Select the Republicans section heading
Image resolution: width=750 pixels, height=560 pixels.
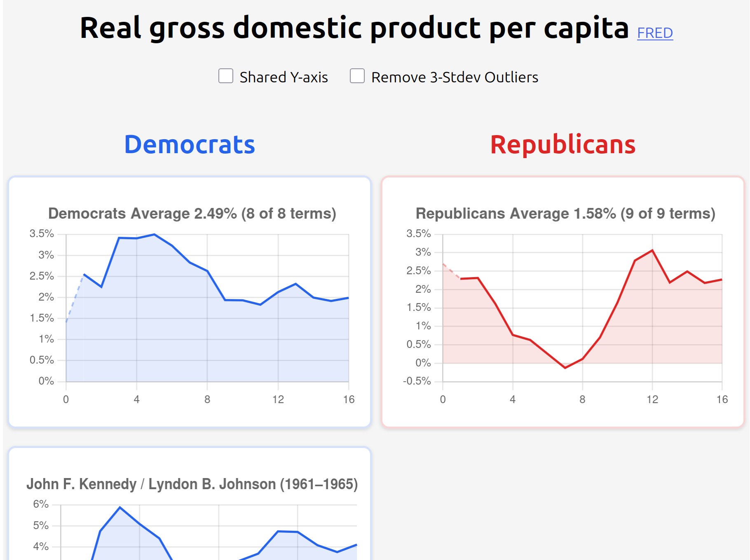[562, 144]
